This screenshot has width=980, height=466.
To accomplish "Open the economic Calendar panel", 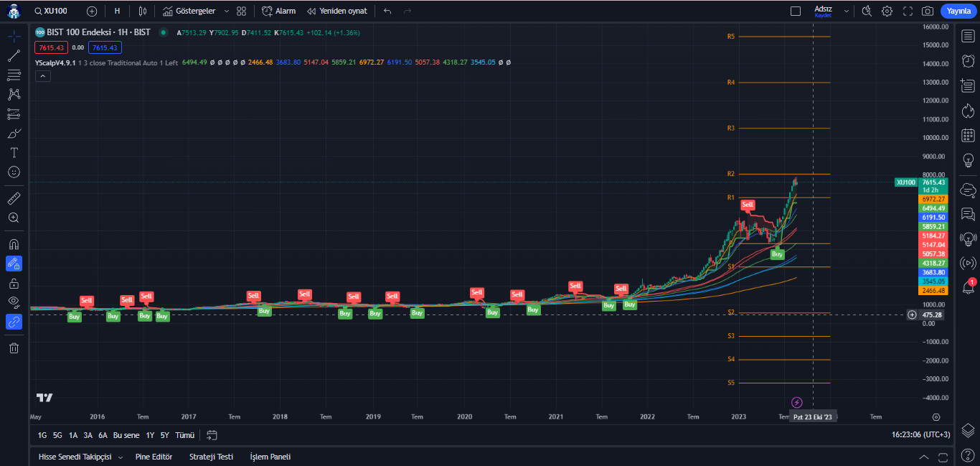I will click(968, 134).
